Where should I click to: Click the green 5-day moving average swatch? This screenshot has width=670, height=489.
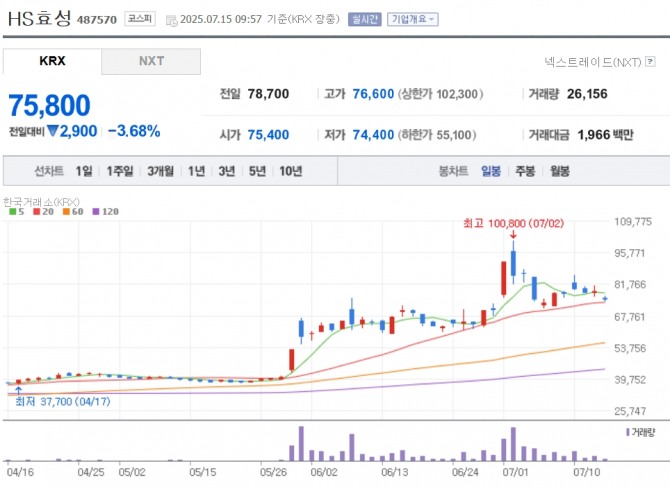[13, 212]
